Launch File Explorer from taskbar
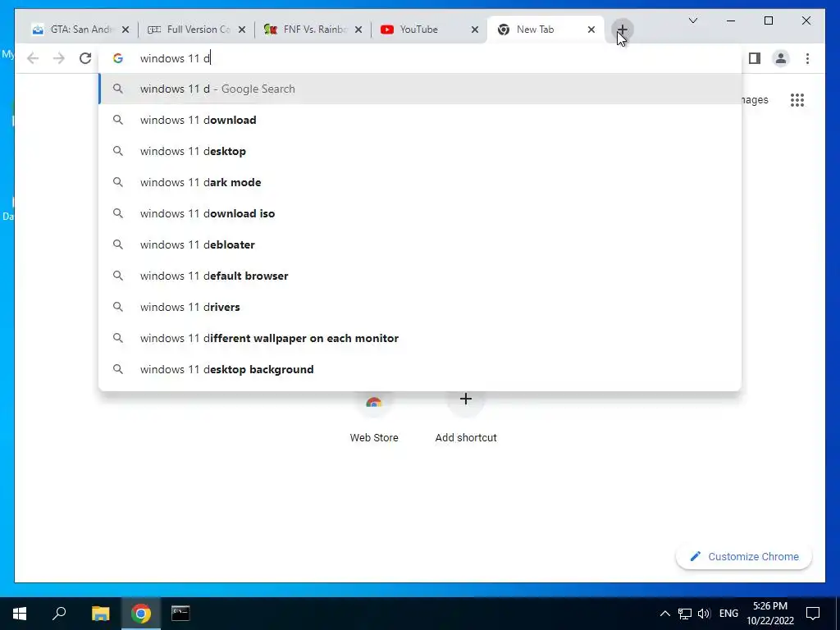840x630 pixels. click(x=100, y=614)
